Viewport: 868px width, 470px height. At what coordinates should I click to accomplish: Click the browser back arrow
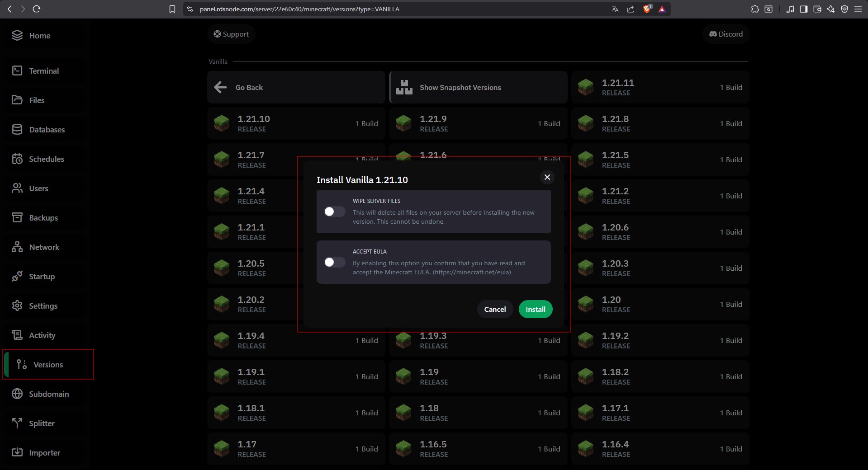(x=9, y=9)
